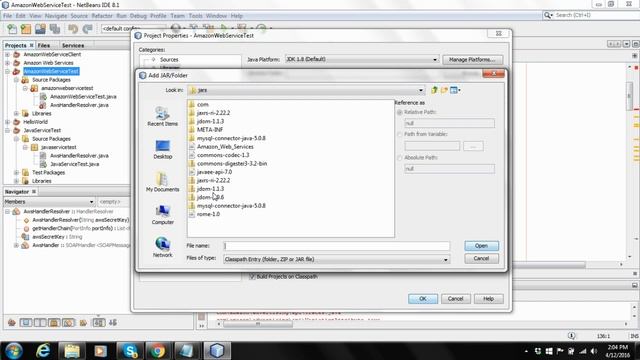Open the Debug menu
Image resolution: width=640 pixels, height=360 pixels.
138,16
